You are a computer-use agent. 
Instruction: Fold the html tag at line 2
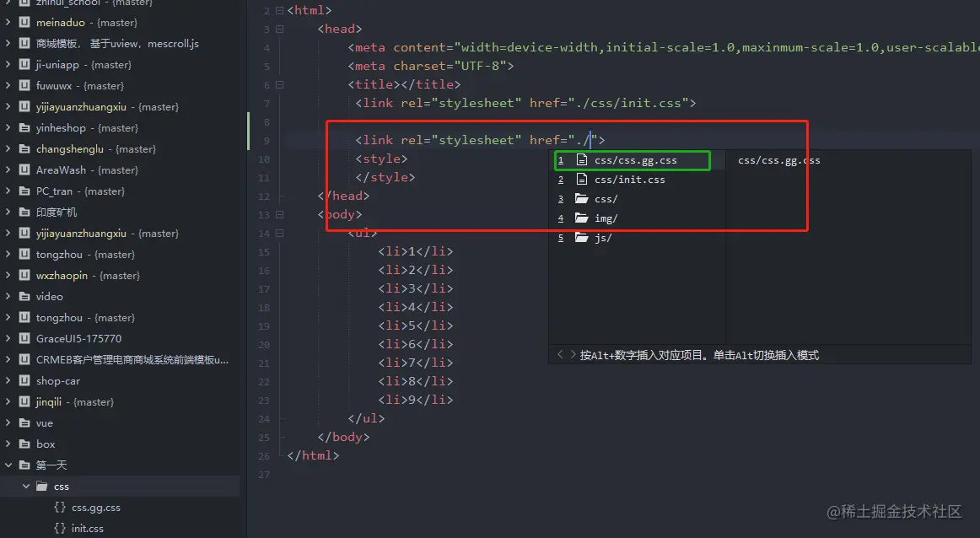279,11
